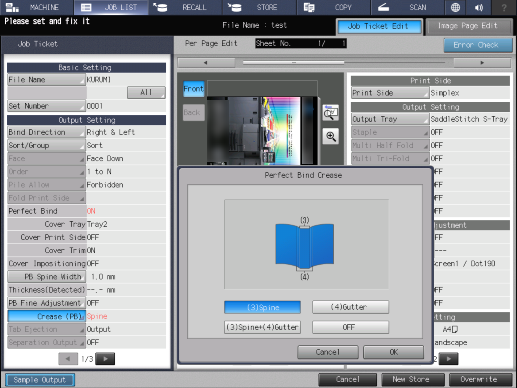
Task: Click the magnifier zoom-in icon beside preview
Action: tap(331, 136)
